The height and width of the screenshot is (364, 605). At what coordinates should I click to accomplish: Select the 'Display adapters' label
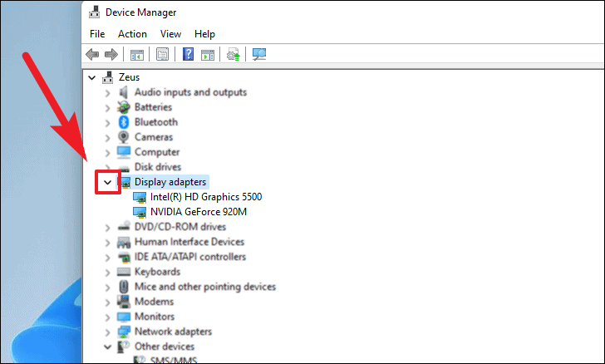(170, 182)
